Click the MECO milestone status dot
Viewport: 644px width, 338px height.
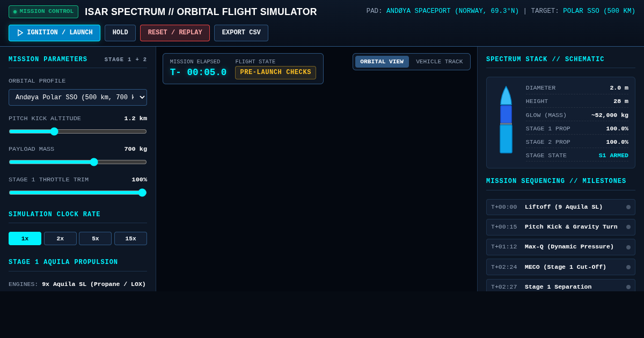628,267
